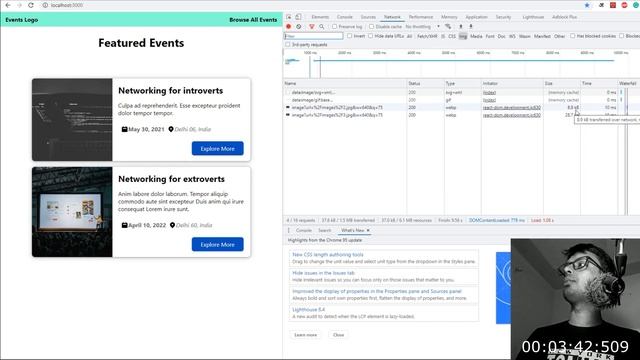Select the Img request filter
Screen dimensions: 640x360
click(463, 36)
